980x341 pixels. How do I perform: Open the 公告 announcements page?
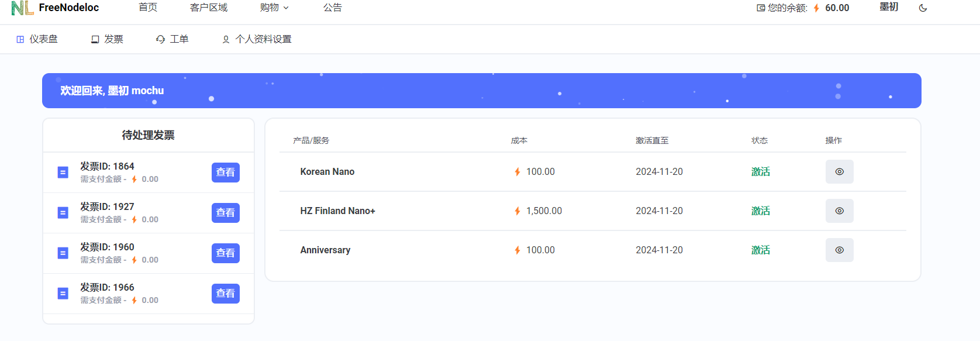click(333, 8)
